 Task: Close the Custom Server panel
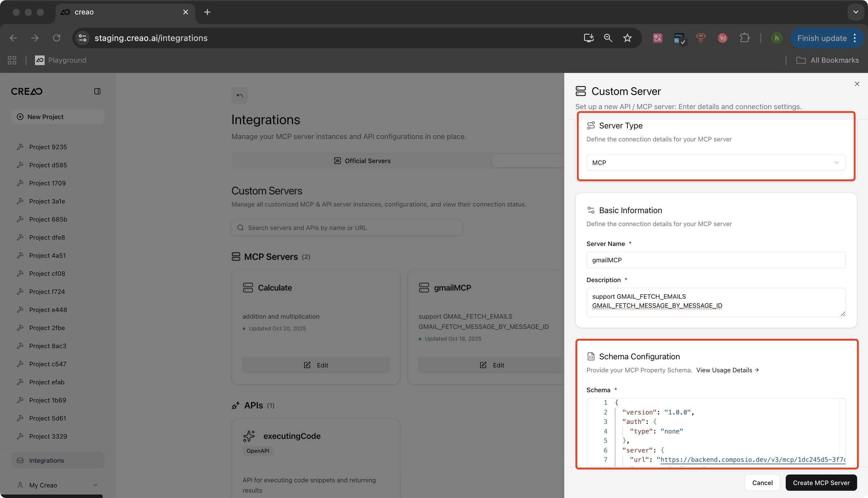point(857,84)
